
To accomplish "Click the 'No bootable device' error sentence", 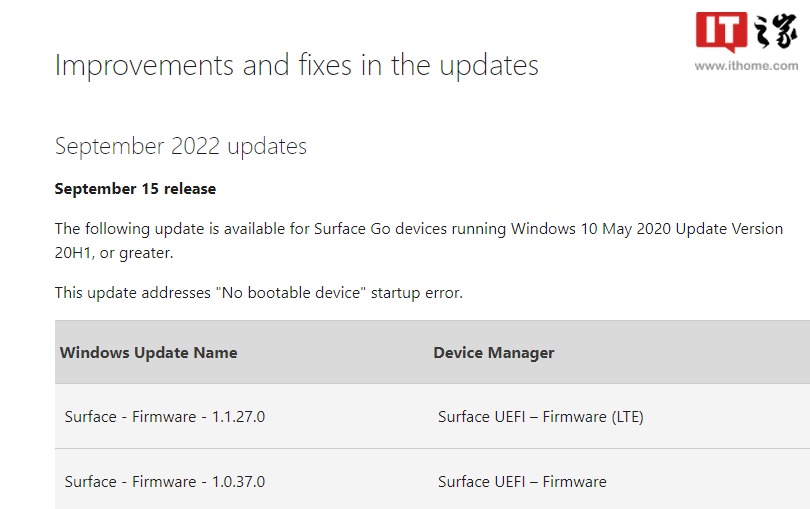I will (x=259, y=293).
